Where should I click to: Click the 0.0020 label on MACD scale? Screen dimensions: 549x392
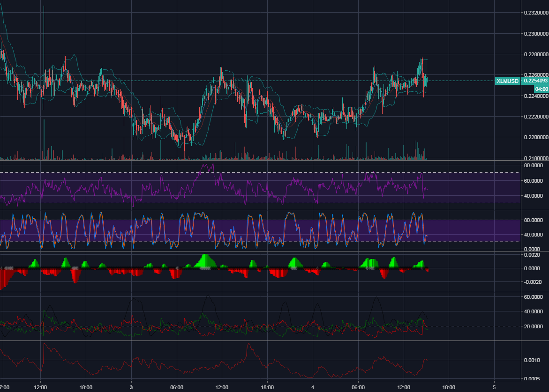click(x=532, y=255)
